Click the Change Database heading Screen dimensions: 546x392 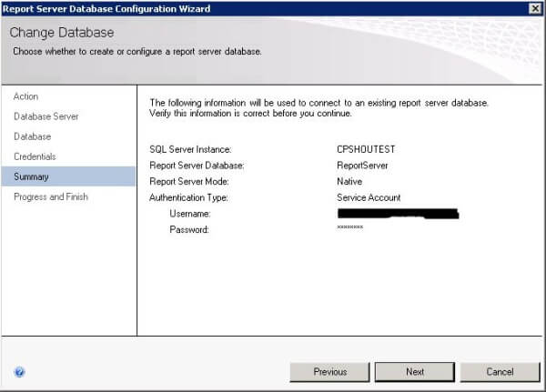[62, 33]
